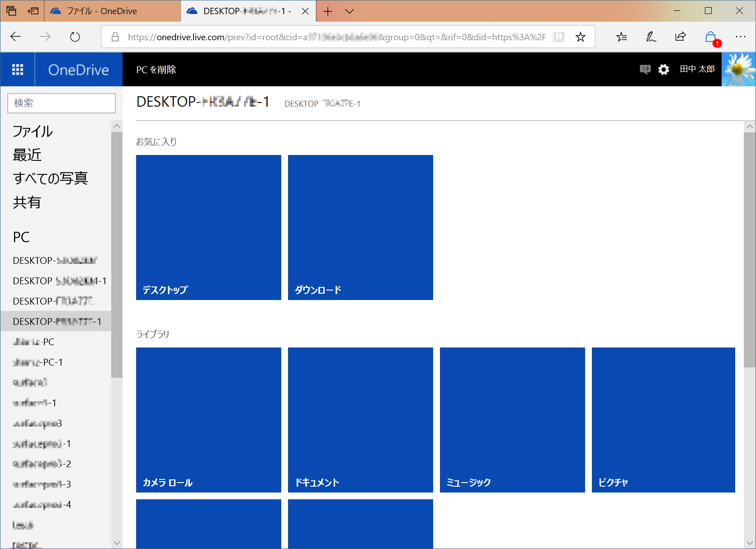Open the デスクトップ folder tile
756x549 pixels.
208,227
